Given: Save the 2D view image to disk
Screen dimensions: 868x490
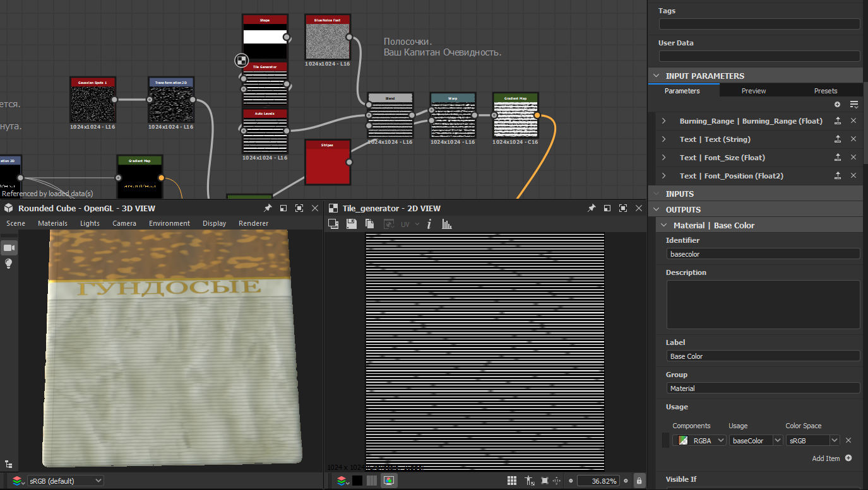Looking at the screenshot, I should [352, 224].
